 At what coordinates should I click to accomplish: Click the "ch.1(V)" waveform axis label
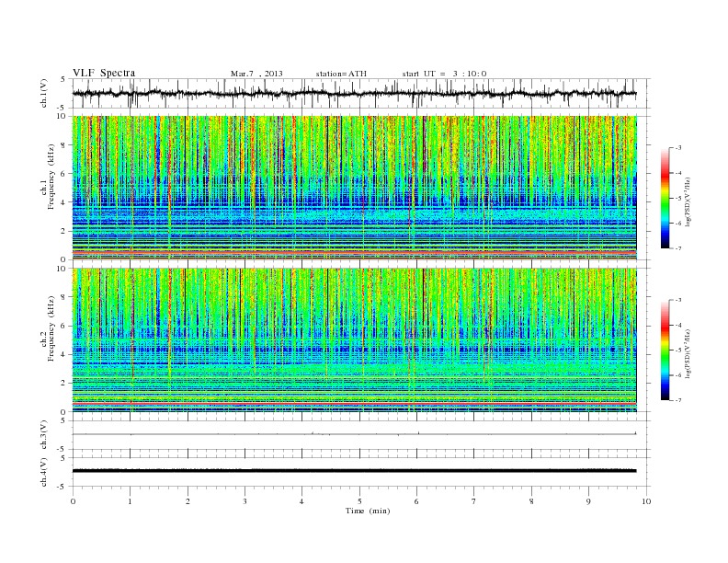tap(44, 93)
